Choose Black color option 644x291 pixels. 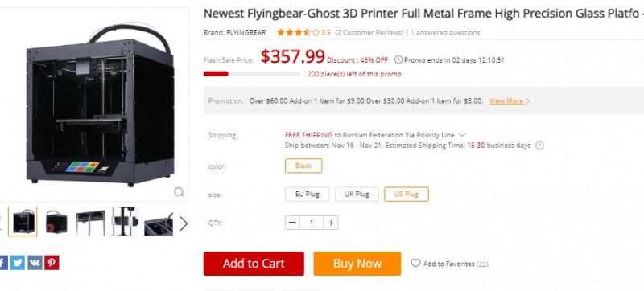[x=303, y=166]
